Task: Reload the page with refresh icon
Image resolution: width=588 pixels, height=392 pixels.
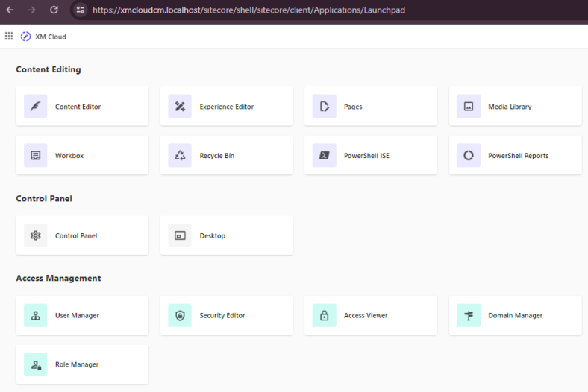Action: click(x=54, y=10)
